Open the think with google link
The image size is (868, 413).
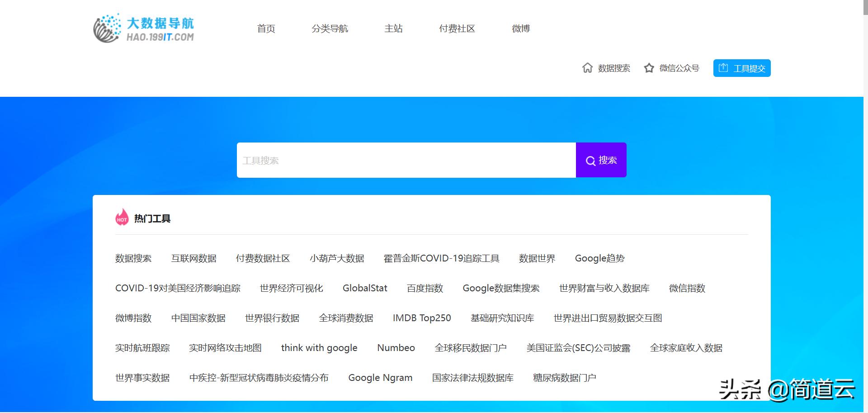(319, 348)
